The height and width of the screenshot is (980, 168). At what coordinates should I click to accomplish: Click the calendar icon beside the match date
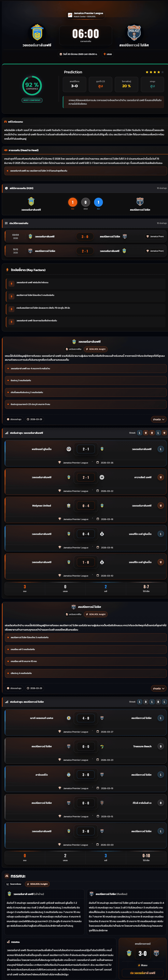61,54
